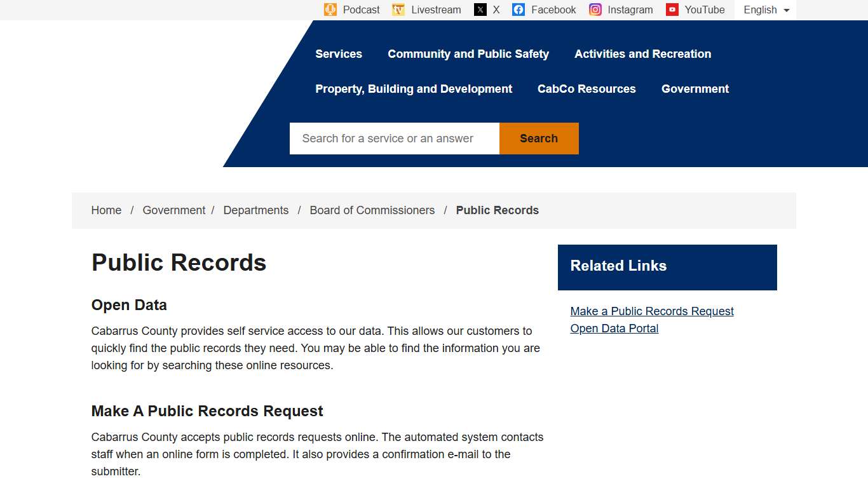Open the YouTube play icon
Viewport: 868px width, 488px height.
pos(672,10)
